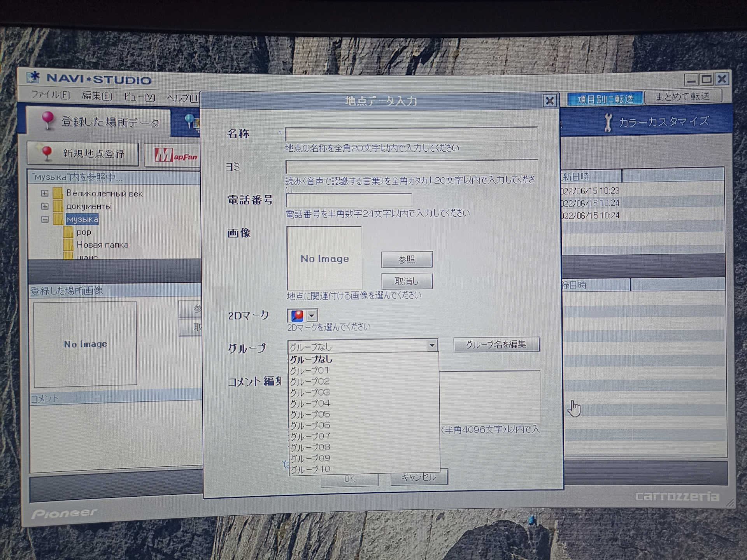Open the 2Dマーク dropdown arrow
This screenshot has width=747, height=560.
312,315
